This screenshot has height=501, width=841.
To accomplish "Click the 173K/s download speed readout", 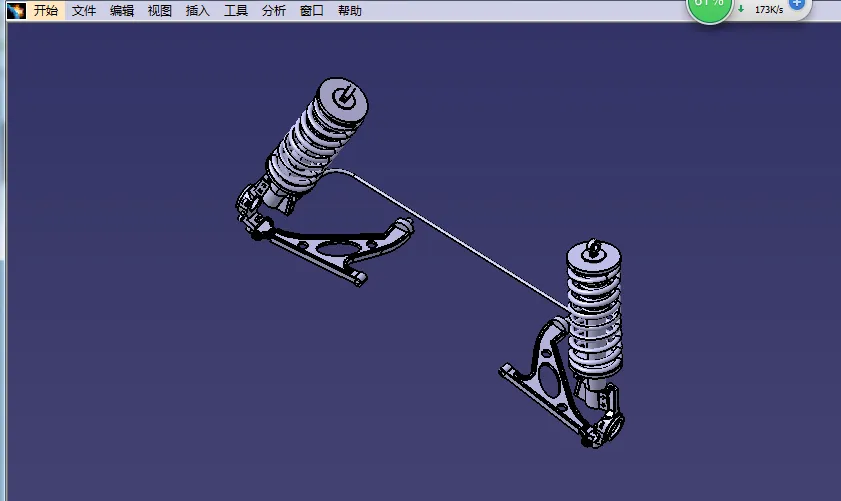I will tap(769, 10).
